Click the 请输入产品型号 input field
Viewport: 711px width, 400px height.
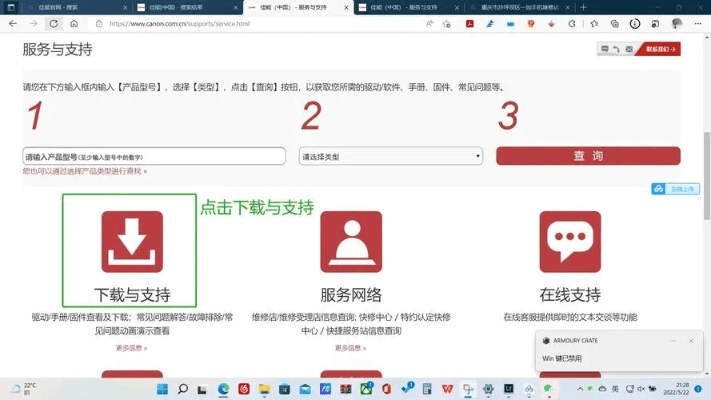click(x=154, y=156)
